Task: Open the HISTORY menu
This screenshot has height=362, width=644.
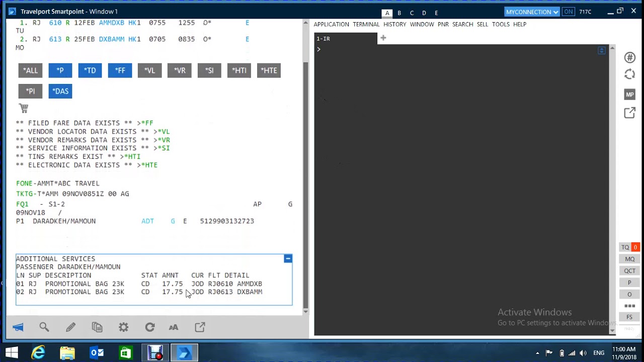Action: pos(394,24)
